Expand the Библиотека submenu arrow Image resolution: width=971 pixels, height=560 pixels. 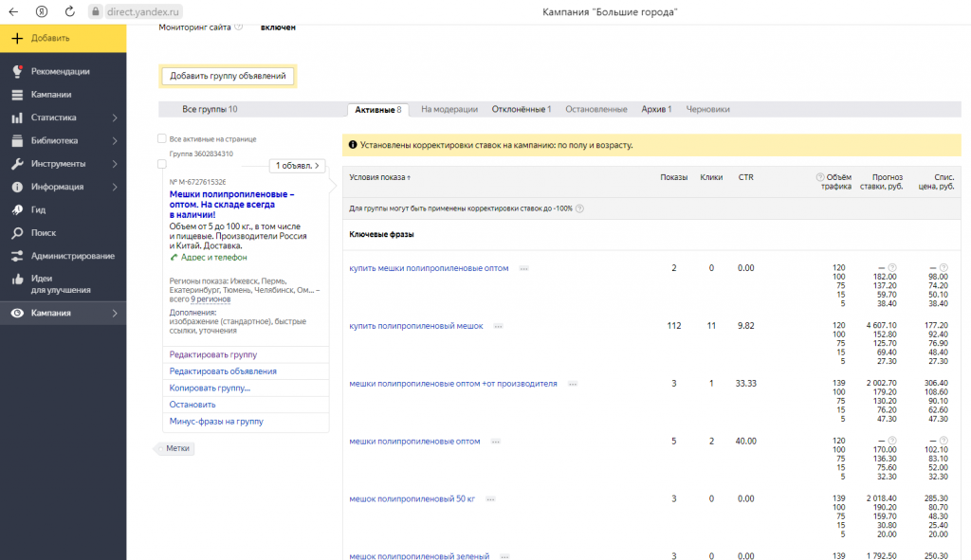115,140
